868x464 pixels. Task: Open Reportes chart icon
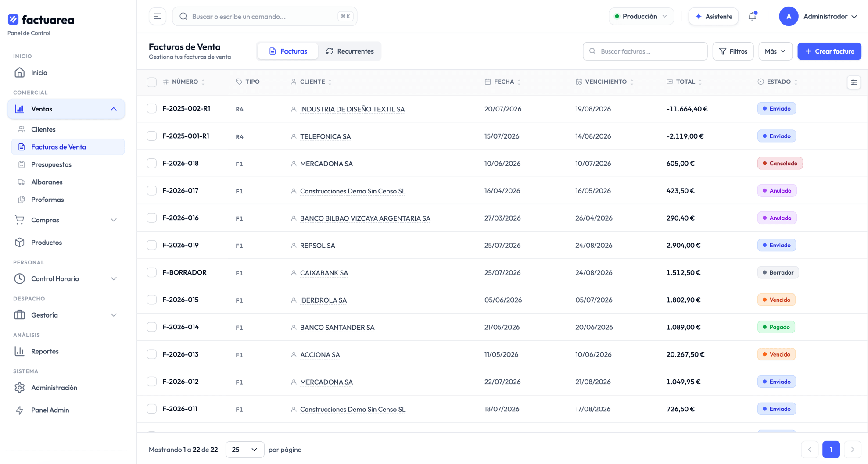[x=19, y=351]
